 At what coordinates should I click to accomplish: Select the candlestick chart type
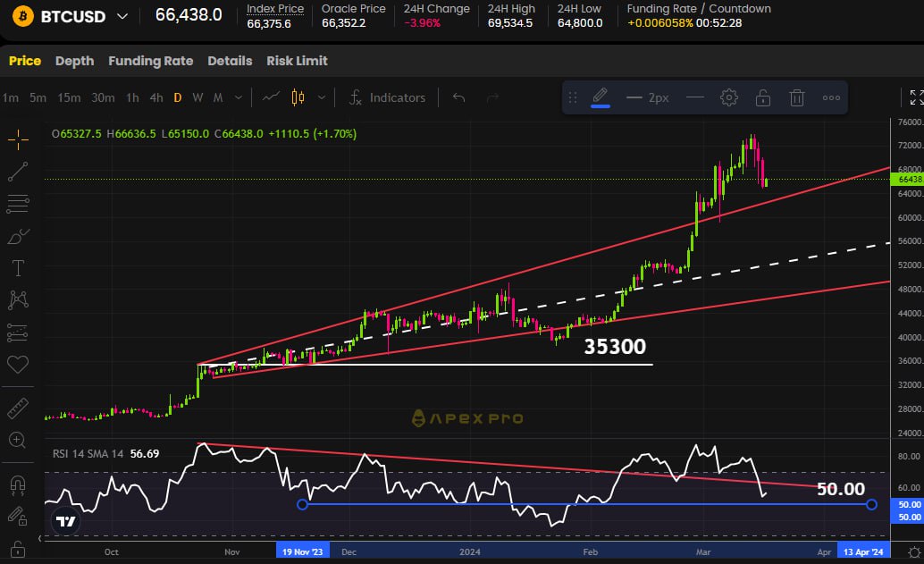click(x=298, y=97)
